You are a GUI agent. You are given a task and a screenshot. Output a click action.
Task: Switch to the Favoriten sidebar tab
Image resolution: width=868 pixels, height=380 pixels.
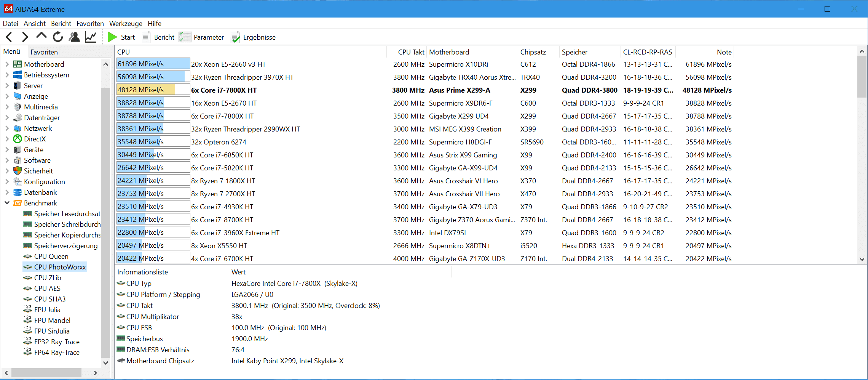pos(44,52)
